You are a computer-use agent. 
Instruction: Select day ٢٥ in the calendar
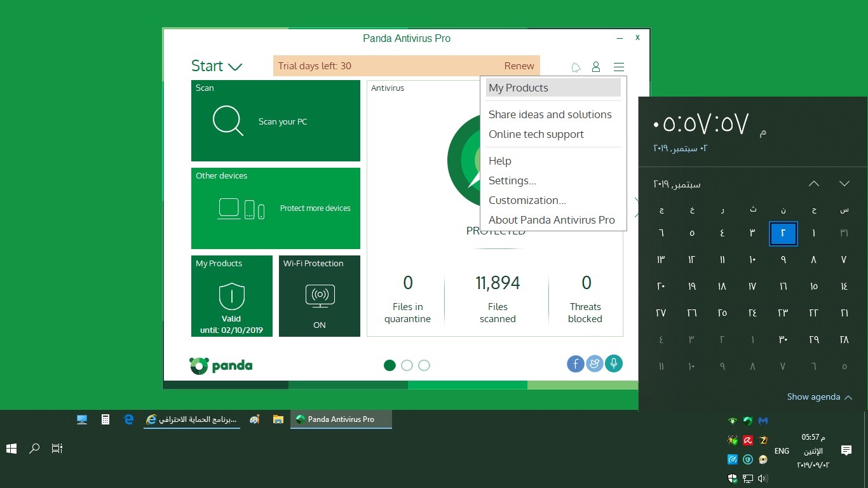[x=722, y=313]
